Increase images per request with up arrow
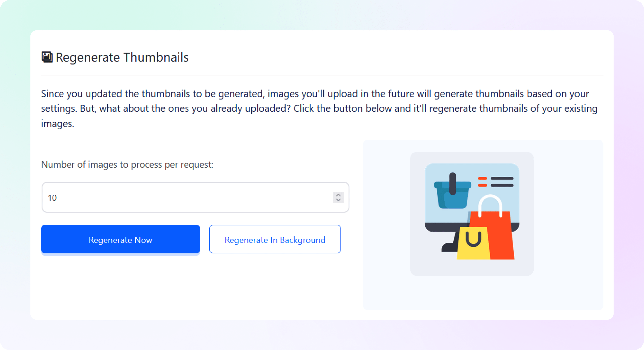Viewport: 644px width, 350px height. (x=338, y=195)
